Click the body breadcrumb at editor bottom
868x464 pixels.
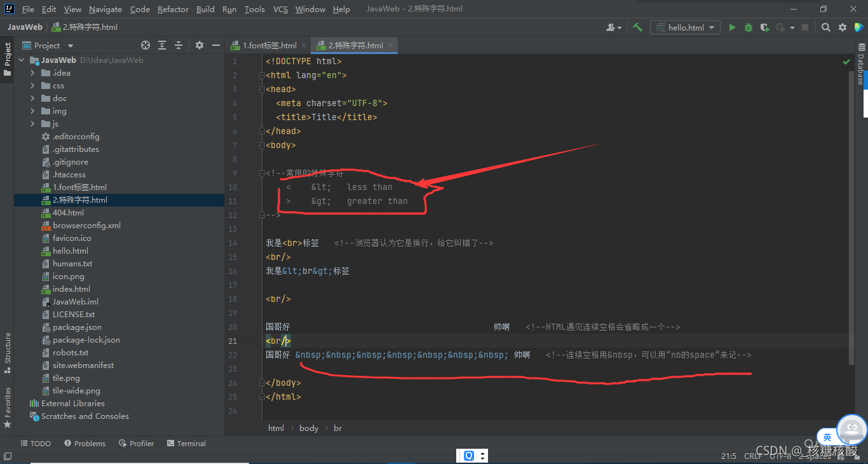click(309, 428)
